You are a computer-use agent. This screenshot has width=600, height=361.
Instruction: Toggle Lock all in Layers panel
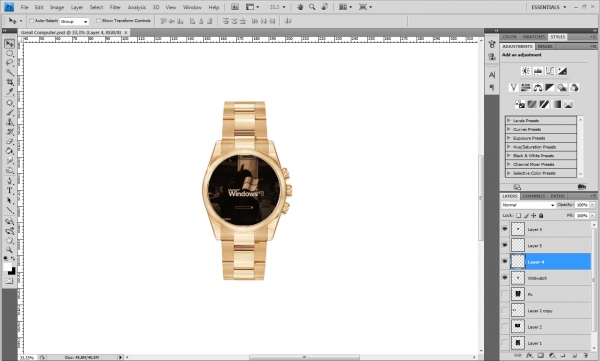pyautogui.click(x=541, y=216)
